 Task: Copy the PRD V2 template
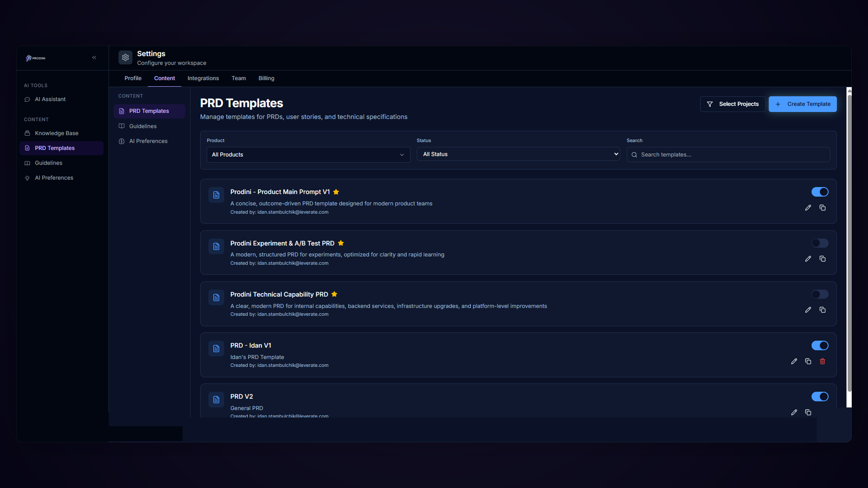tap(808, 413)
